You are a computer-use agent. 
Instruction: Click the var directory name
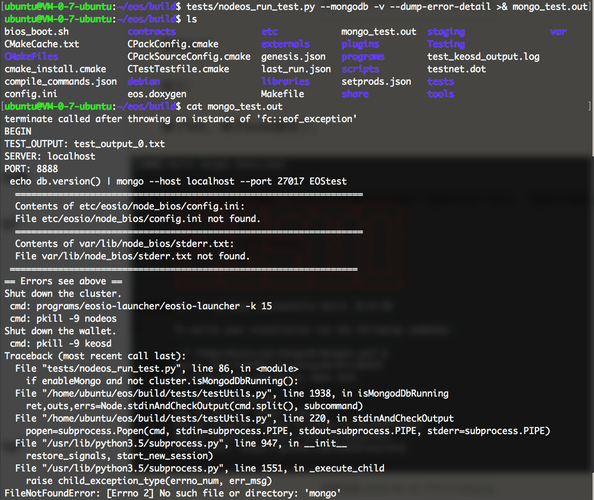558,32
